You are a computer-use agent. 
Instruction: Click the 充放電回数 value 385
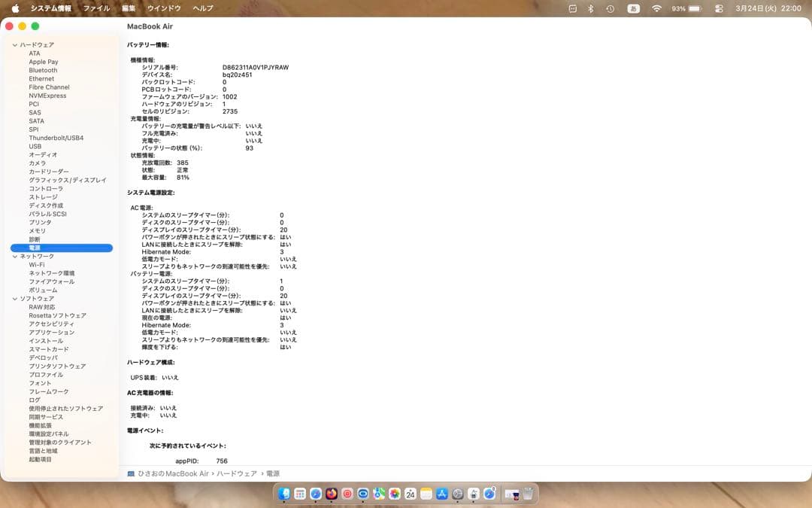(x=182, y=163)
